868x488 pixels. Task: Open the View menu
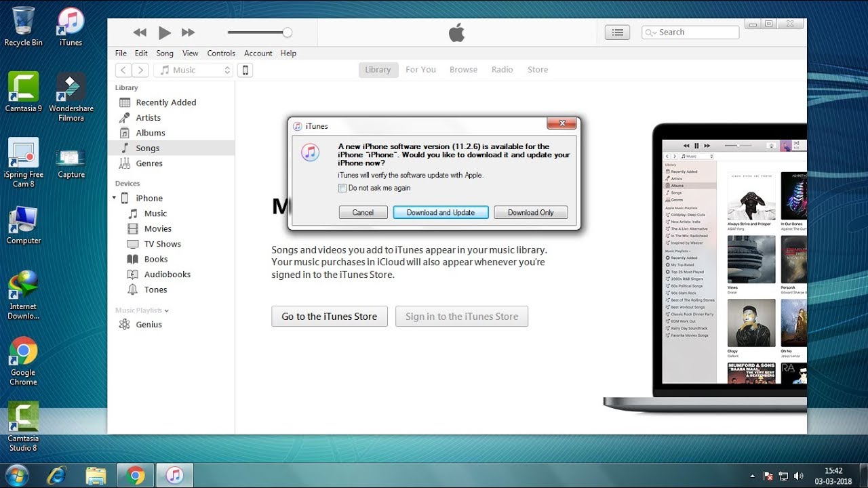pos(191,53)
